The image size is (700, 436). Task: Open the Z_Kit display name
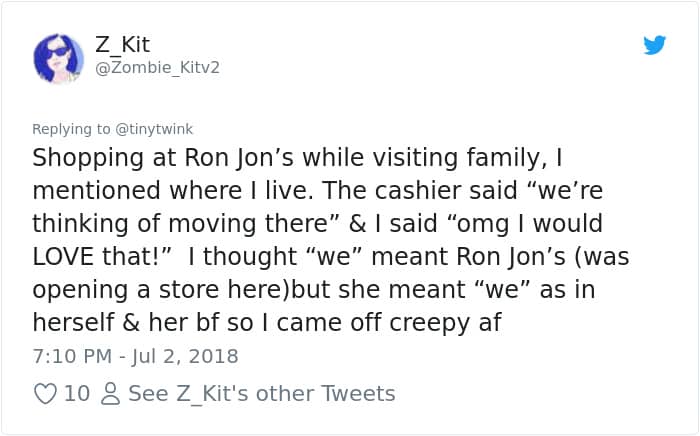coord(122,44)
